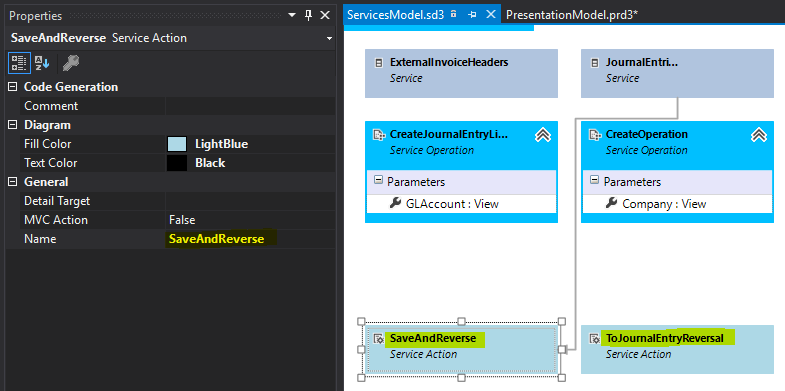Open Property Pages wrench icon
The height and width of the screenshot is (391, 785).
(71, 63)
